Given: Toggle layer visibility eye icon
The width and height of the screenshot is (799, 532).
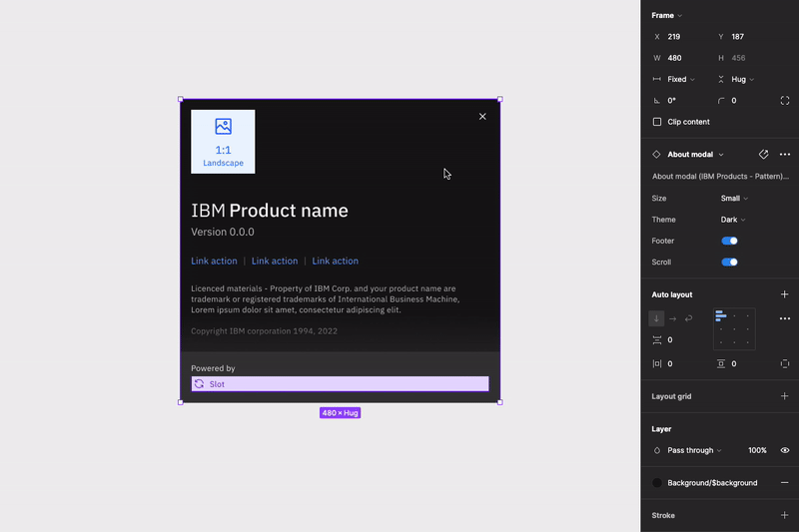Looking at the screenshot, I should click(x=785, y=450).
